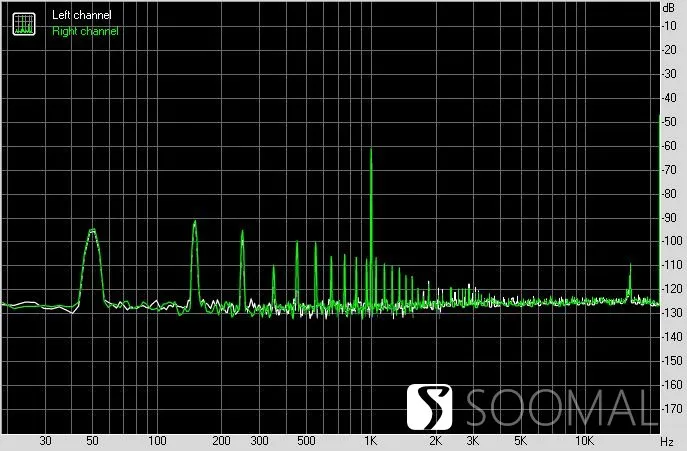
Task: Click the dB unit label
Action: (x=669, y=8)
